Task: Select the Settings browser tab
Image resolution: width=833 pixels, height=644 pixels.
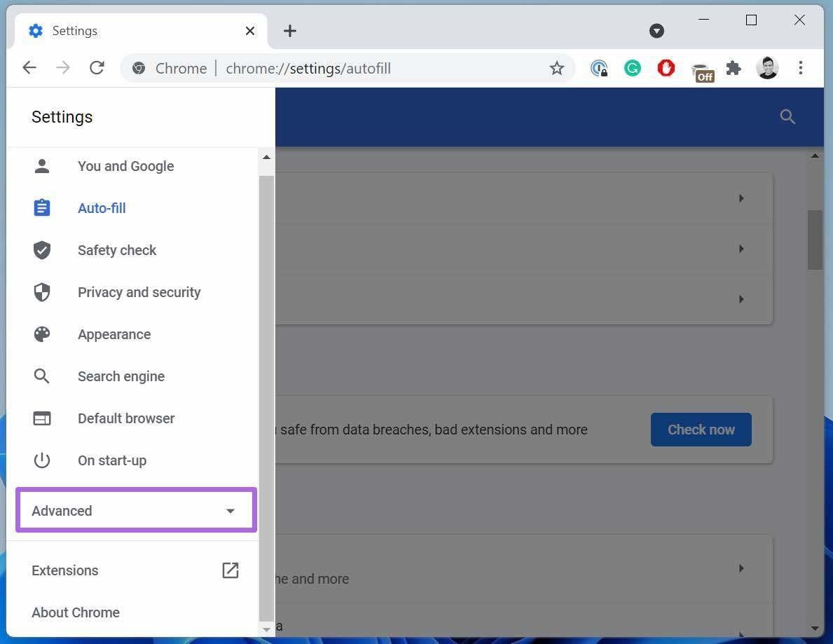Action: 141,31
